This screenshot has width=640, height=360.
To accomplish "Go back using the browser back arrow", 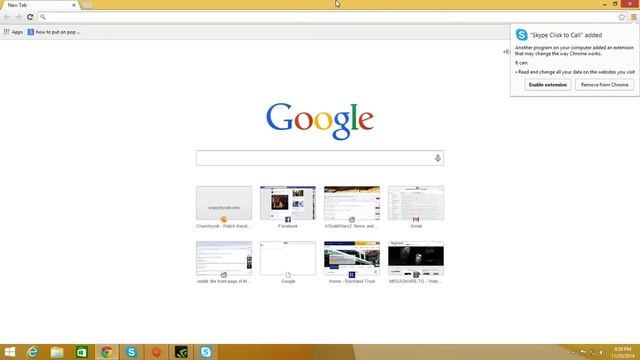I will pos(7,17).
